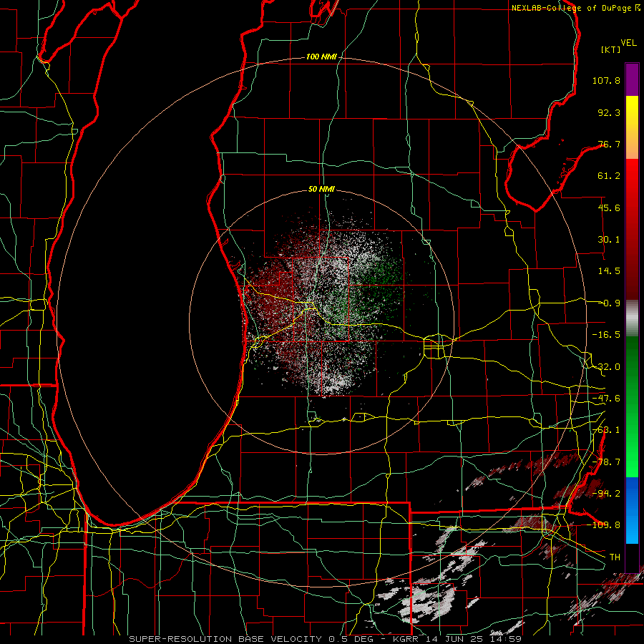Select the -63.1 scale value
This screenshot has height=644, width=644.
tap(606, 430)
